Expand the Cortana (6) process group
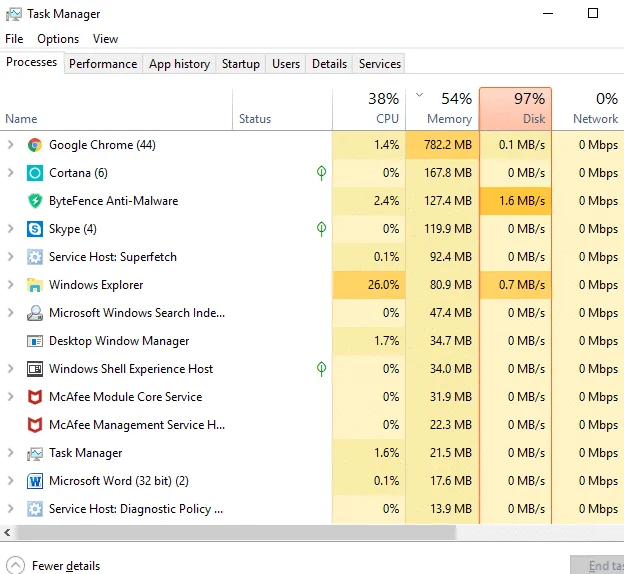The width and height of the screenshot is (624, 574). pyautogui.click(x=11, y=173)
